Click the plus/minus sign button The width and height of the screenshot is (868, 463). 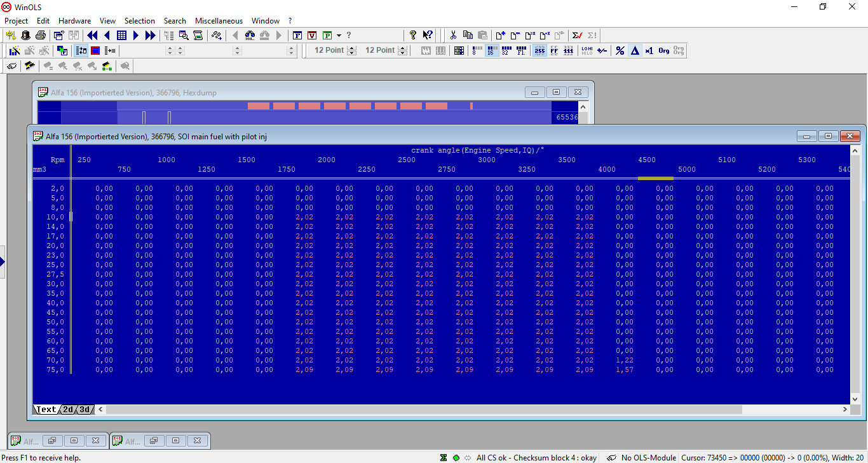coord(602,51)
